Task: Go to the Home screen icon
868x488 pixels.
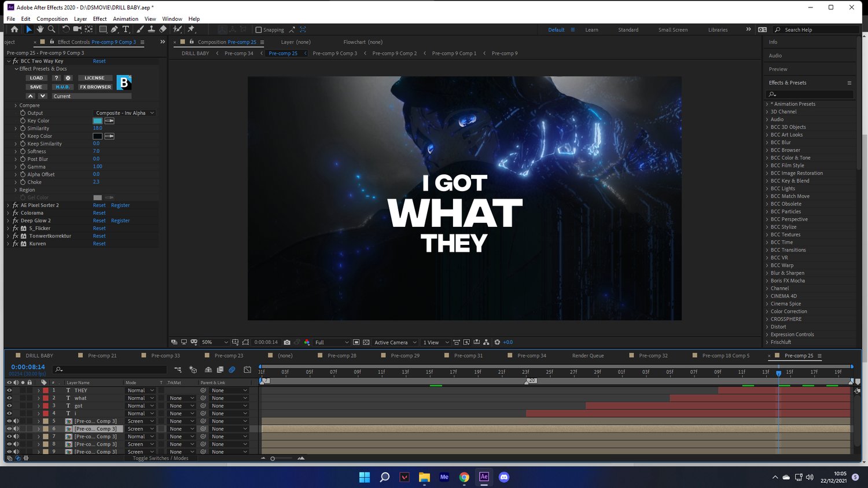Action: coord(14,30)
